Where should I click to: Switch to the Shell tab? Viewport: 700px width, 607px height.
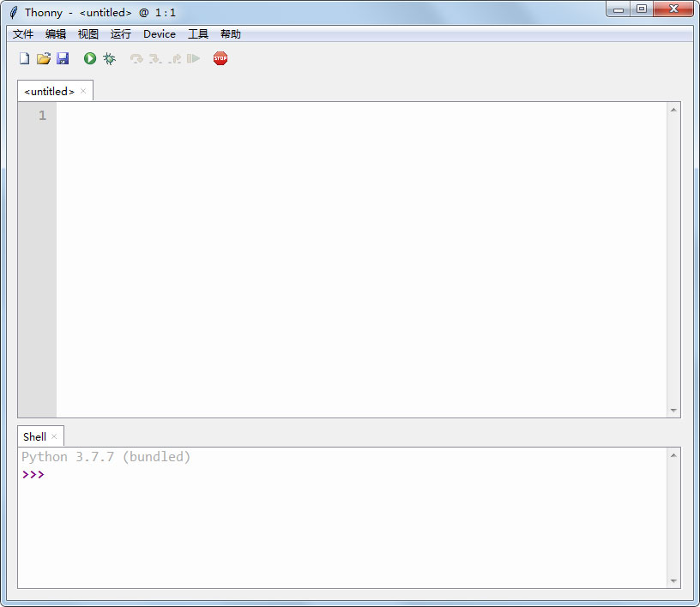tap(33, 436)
